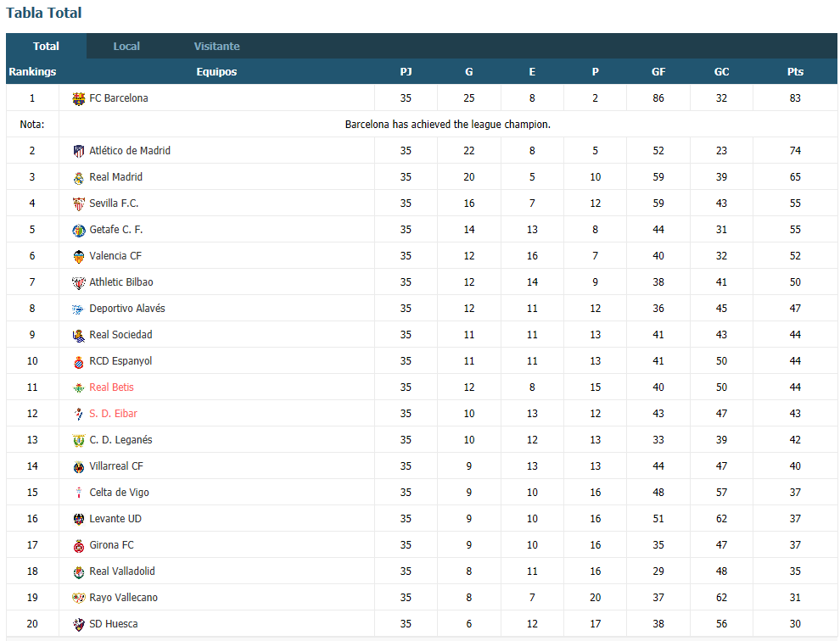Click SD Huesca's 30 points cell

795,623
